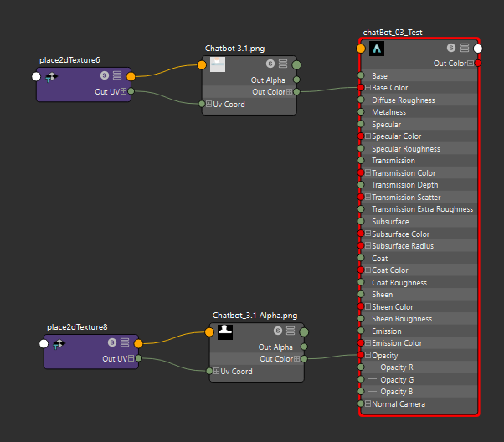Expand the Sheen Color attribute
This screenshot has width=504, height=442.
point(368,306)
